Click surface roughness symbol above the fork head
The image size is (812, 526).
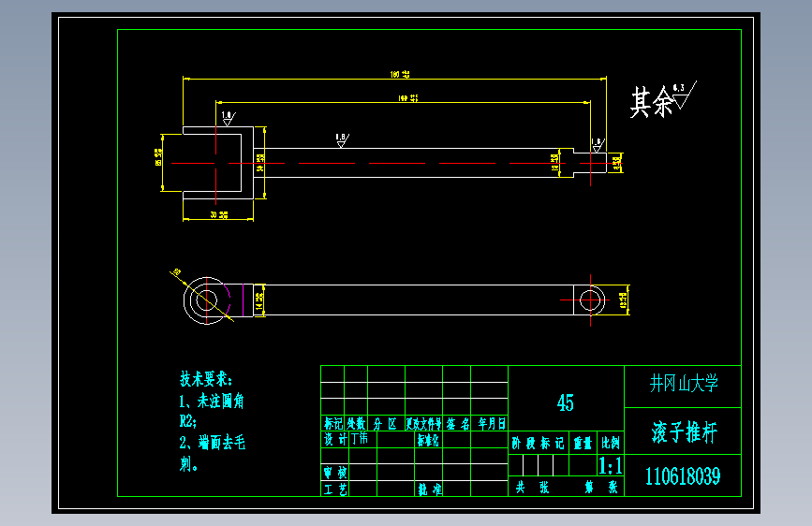coord(229,119)
